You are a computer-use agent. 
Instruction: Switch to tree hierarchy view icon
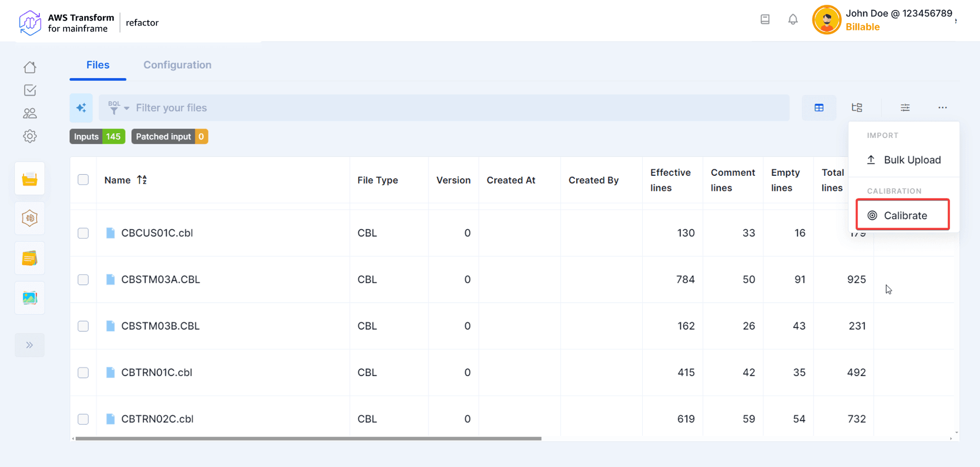coord(857,108)
